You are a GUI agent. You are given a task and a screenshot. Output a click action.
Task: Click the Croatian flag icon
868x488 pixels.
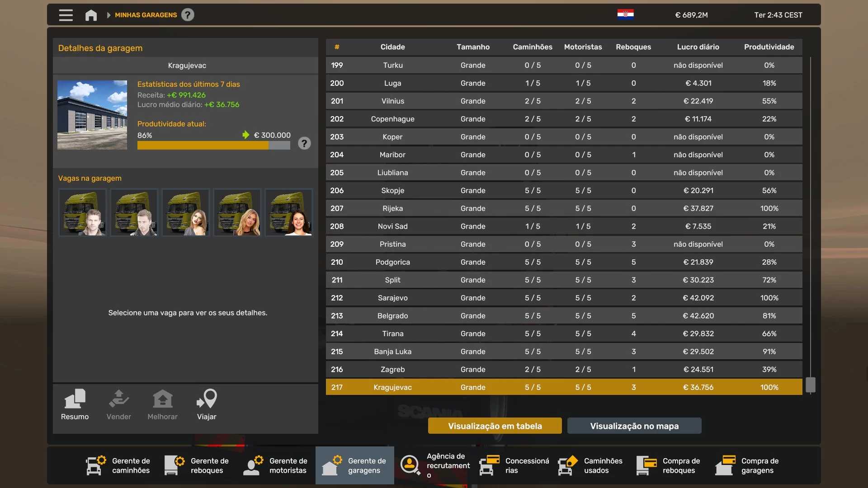coord(625,14)
